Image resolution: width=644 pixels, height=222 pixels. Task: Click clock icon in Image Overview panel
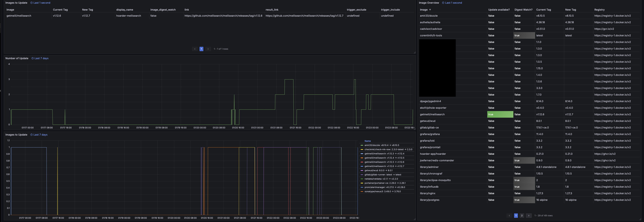tap(443, 3)
